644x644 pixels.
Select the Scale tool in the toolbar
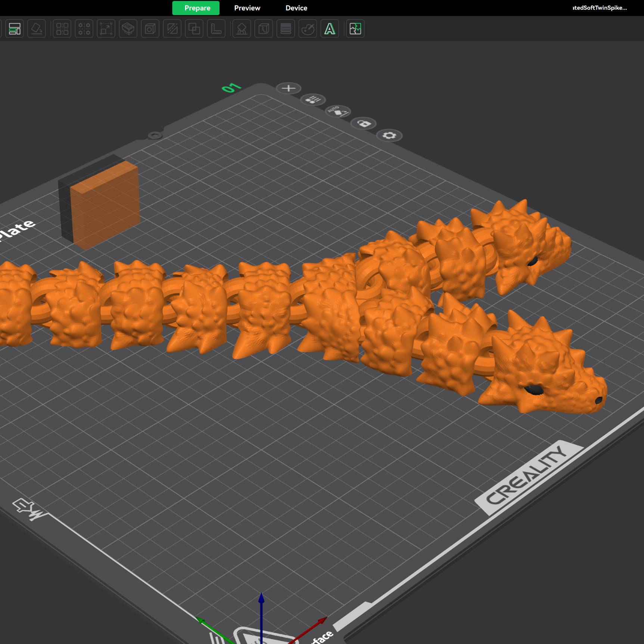point(106,29)
